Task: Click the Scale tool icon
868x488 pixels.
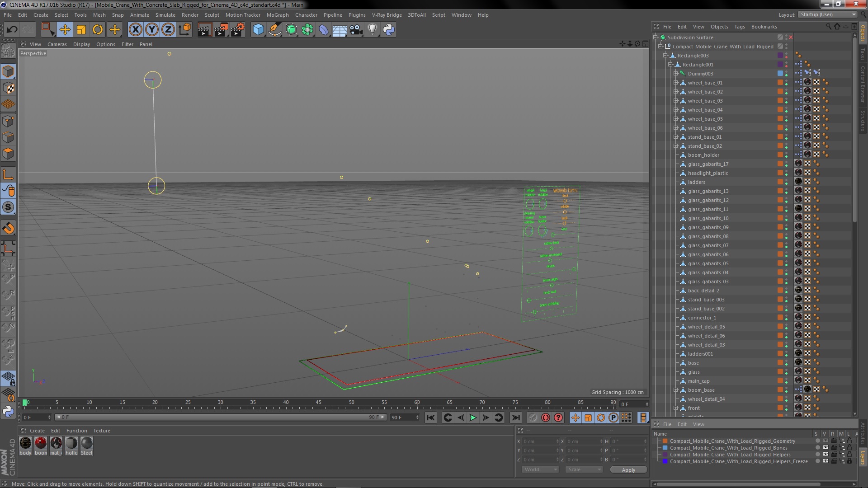Action: click(81, 30)
